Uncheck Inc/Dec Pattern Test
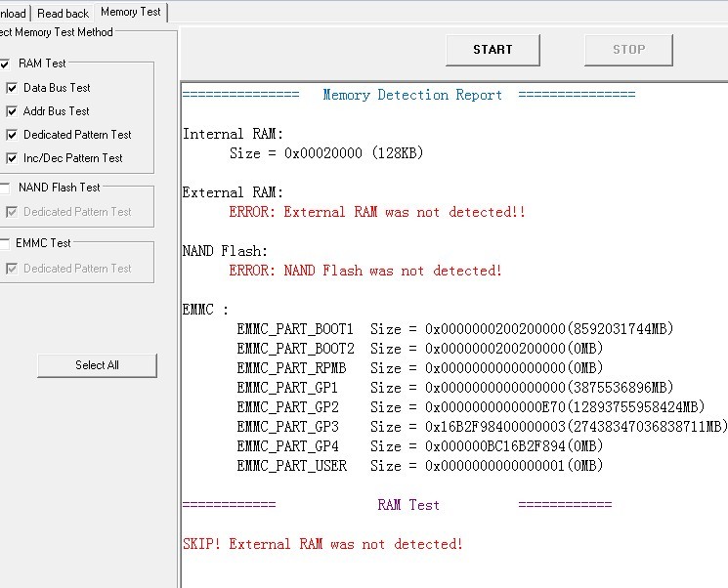The height and width of the screenshot is (588, 728). (12, 158)
